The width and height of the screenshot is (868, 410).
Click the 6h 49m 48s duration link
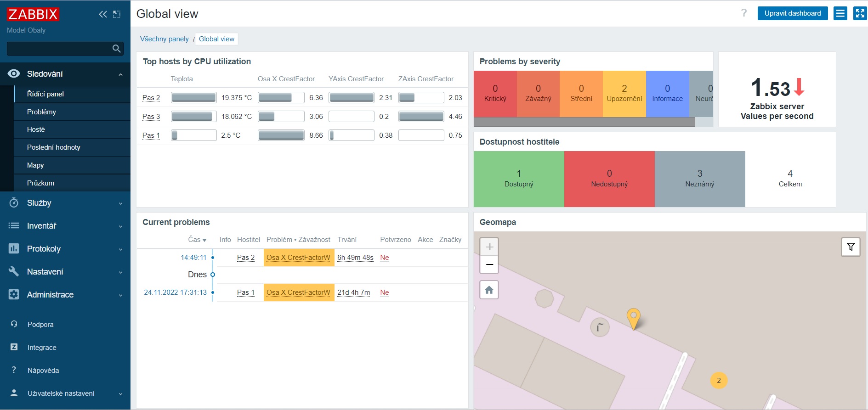point(355,258)
